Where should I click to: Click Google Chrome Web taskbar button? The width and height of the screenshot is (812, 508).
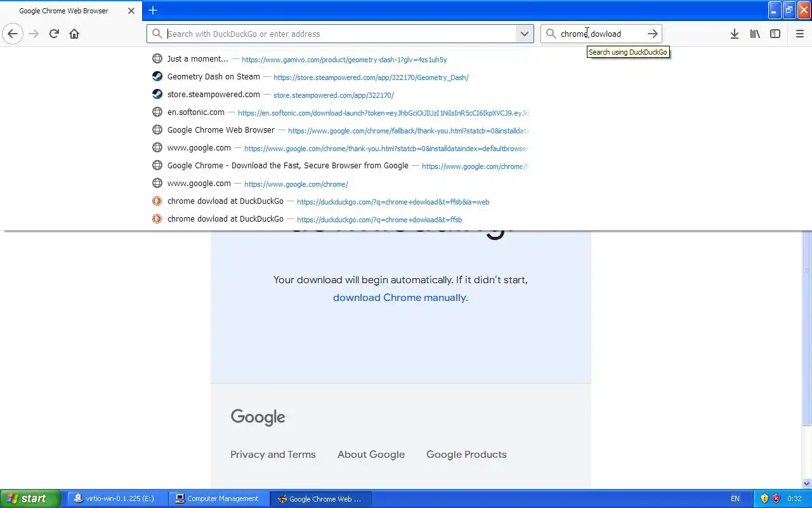coord(321,498)
